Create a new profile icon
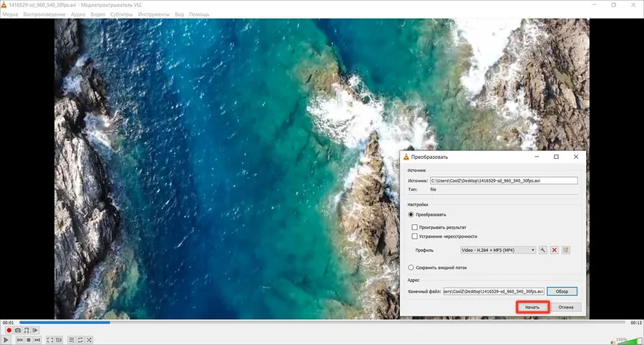Image resolution: width=644 pixels, height=345 pixels. click(x=566, y=250)
